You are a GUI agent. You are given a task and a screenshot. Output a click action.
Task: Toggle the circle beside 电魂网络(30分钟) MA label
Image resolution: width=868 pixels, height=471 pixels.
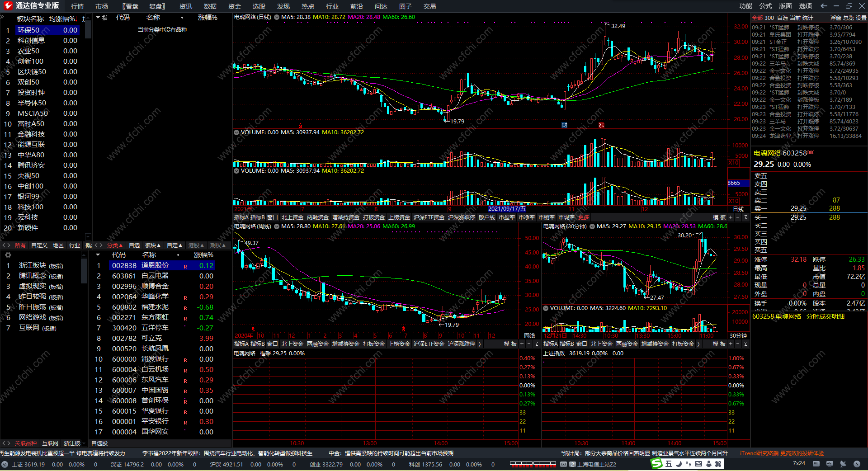(x=592, y=226)
